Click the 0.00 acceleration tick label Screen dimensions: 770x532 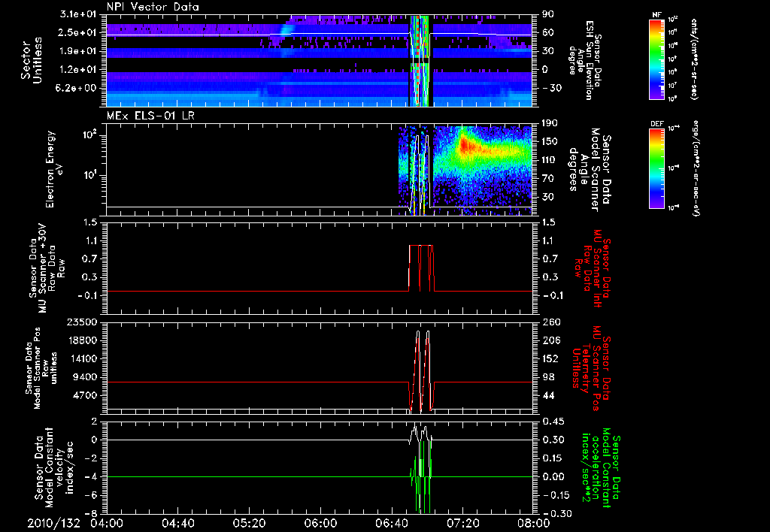click(553, 476)
